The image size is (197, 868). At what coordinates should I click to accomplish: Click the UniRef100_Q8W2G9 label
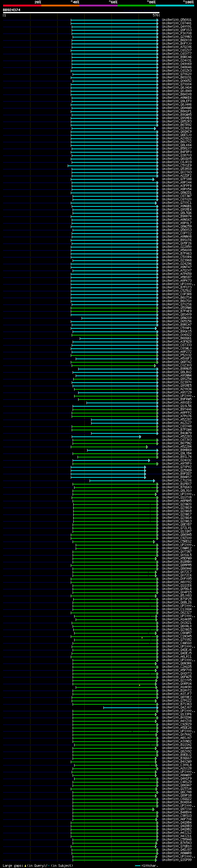177,318
